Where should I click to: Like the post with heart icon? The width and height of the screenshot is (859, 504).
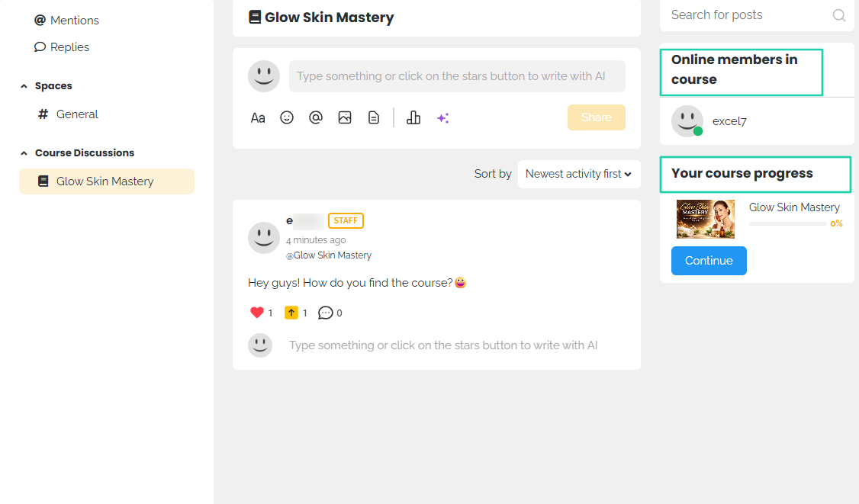(257, 313)
